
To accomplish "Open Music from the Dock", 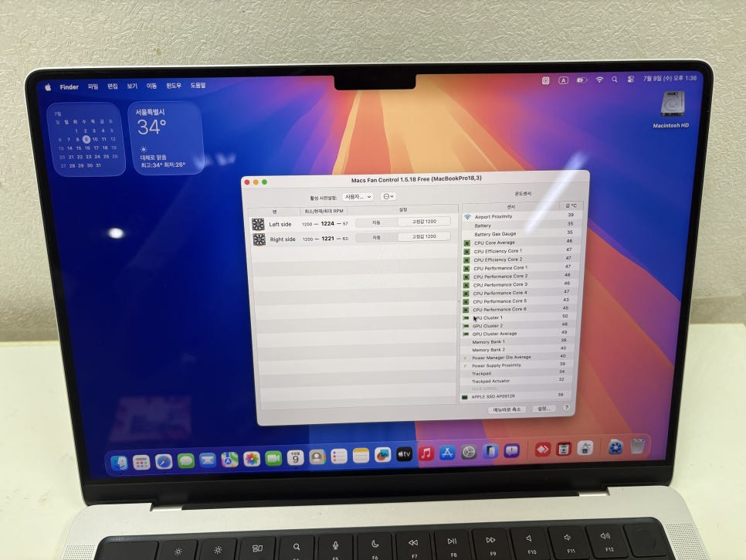I will (x=426, y=454).
